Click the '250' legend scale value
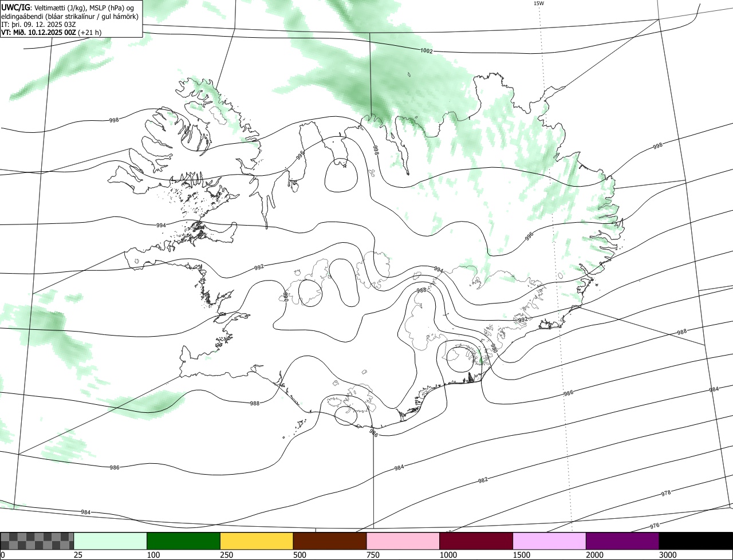This screenshot has width=733, height=560. 227,555
